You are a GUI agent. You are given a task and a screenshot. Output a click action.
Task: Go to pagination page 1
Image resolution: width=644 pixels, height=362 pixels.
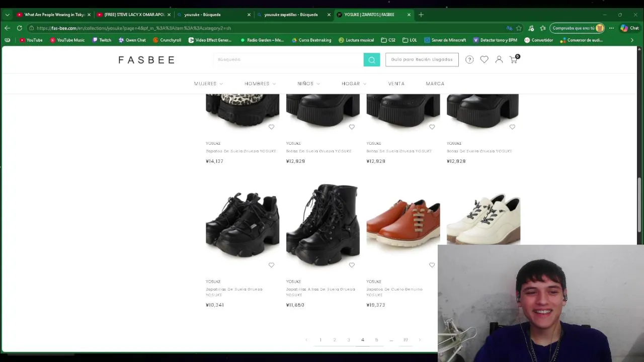tap(320, 340)
